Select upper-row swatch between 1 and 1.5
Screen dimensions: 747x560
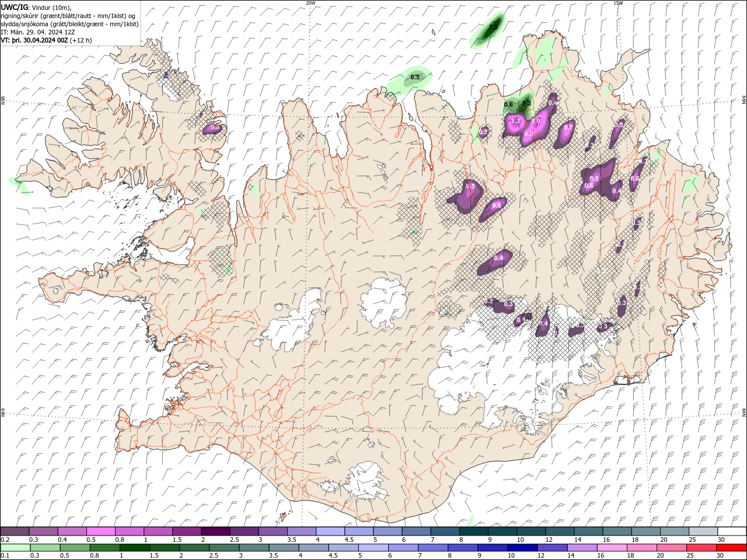pos(158,531)
